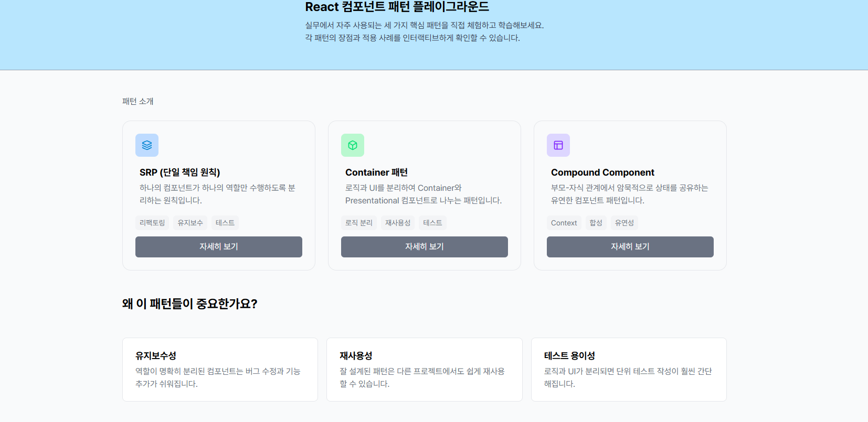868x422 pixels.
Task: Select the 리팩토링 tag
Action: point(152,223)
